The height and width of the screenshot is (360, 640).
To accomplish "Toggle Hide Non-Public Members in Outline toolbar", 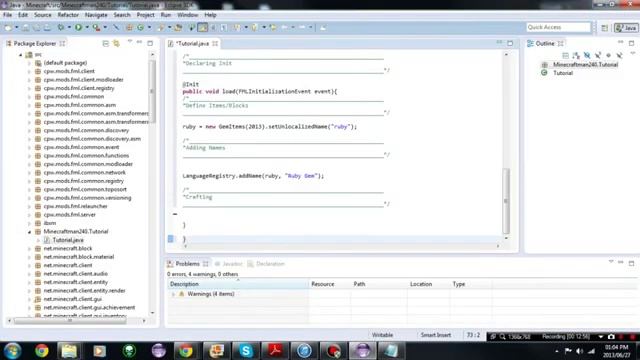I will click(609, 55).
